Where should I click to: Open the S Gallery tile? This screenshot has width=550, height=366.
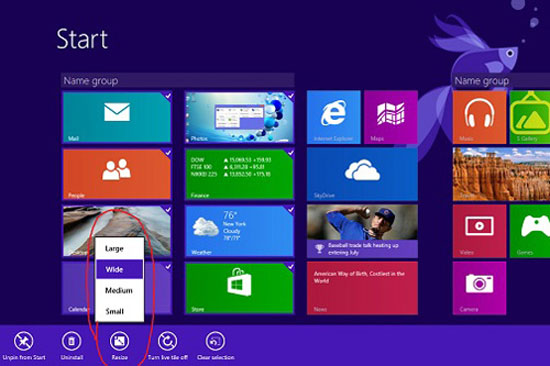pos(530,117)
